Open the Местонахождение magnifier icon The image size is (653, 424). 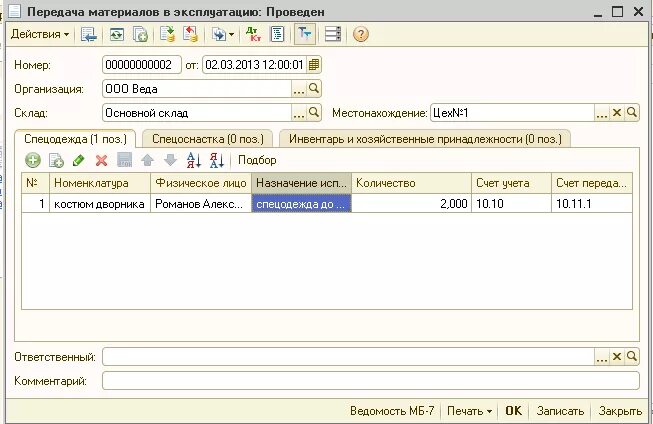click(x=632, y=113)
